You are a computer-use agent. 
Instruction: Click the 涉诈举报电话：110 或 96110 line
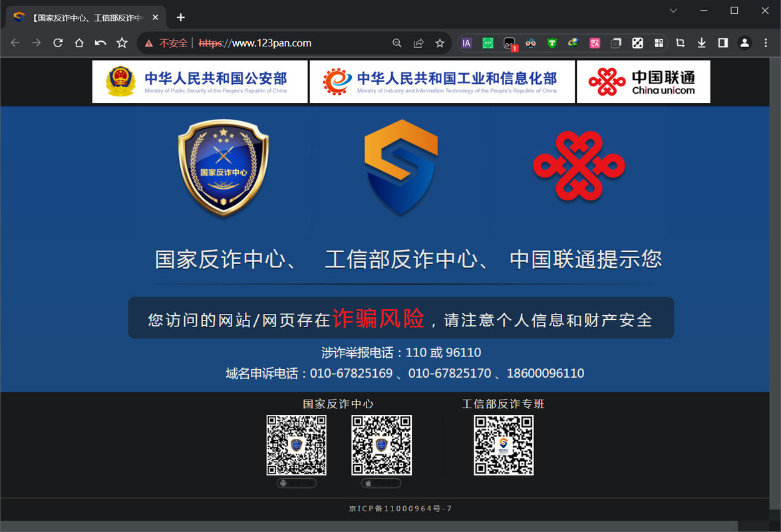(x=401, y=352)
